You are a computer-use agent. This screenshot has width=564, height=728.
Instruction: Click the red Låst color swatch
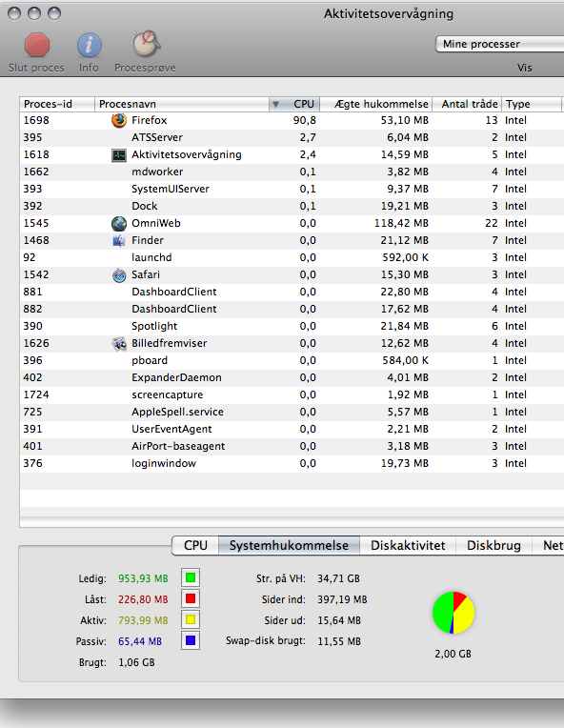pyautogui.click(x=191, y=599)
